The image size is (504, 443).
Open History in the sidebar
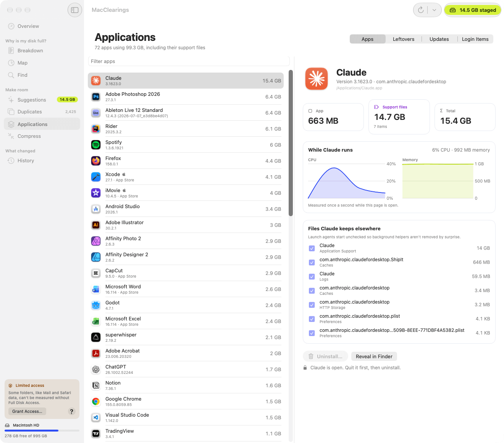42,161
